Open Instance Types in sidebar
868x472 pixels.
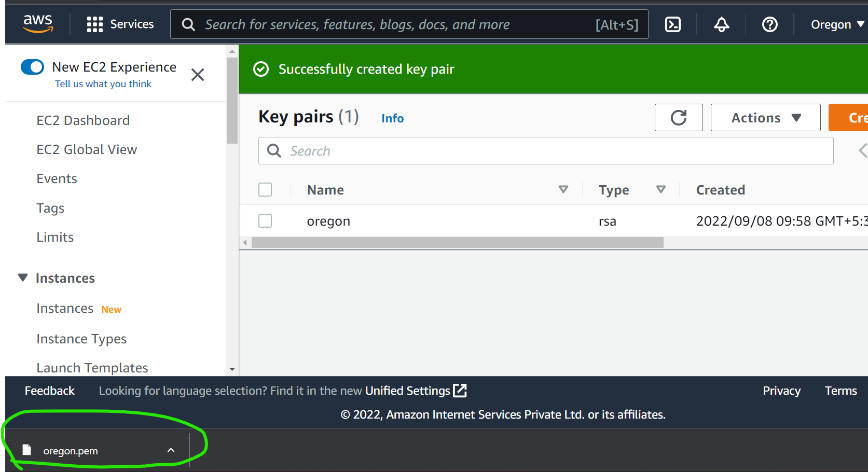[81, 339]
